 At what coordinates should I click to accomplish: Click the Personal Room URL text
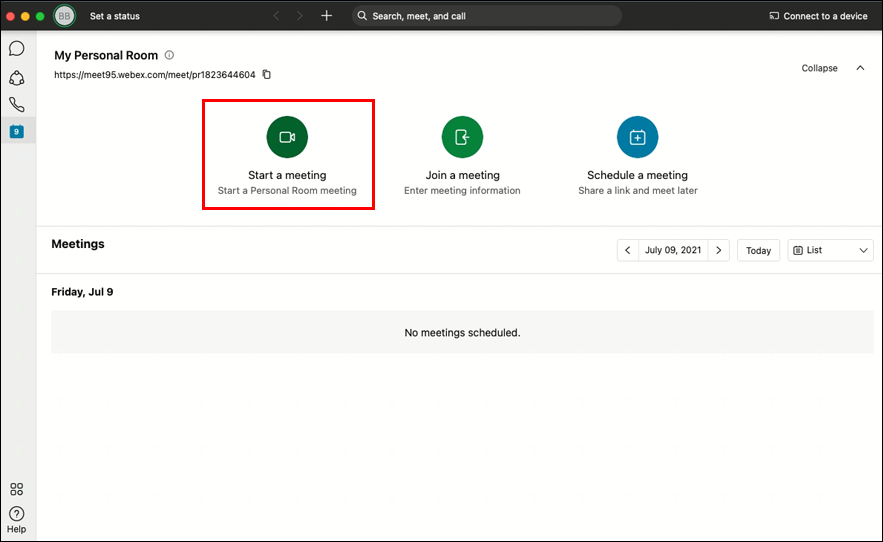(155, 74)
